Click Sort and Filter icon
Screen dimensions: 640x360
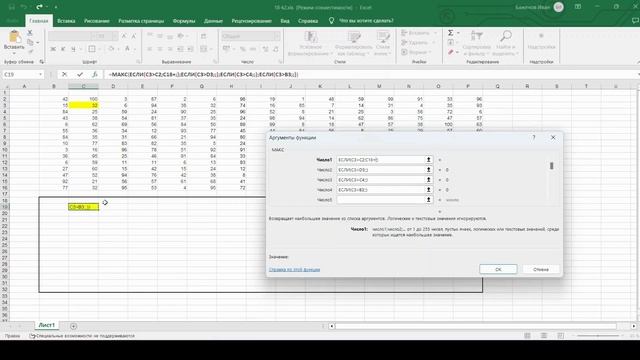[x=476, y=37]
